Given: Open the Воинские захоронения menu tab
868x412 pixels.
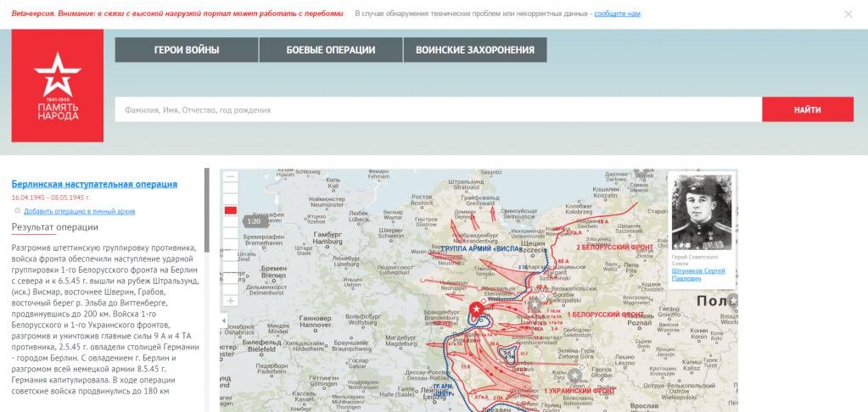Looking at the screenshot, I should point(474,50).
